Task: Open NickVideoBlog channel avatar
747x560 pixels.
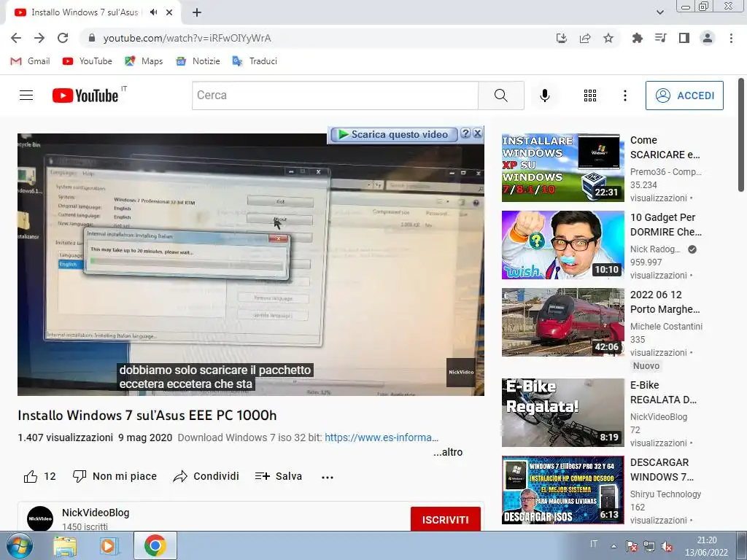Action: [x=40, y=518]
